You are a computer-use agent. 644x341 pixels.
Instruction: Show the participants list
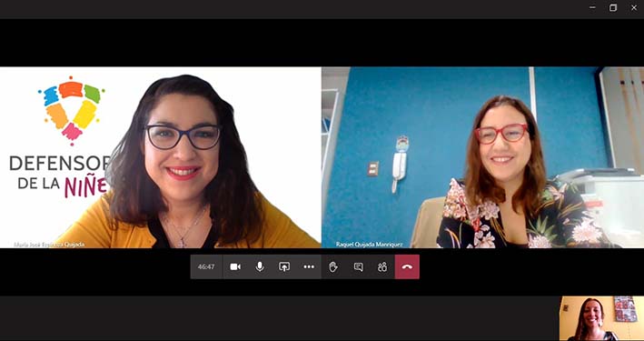point(382,267)
